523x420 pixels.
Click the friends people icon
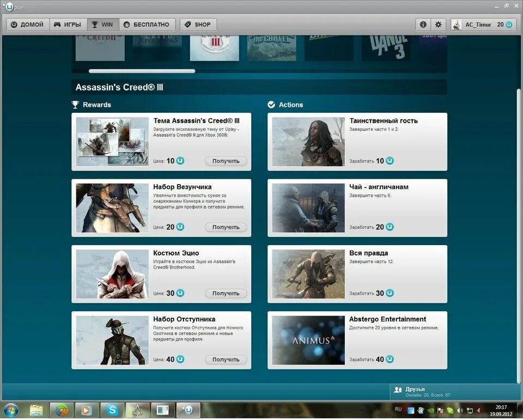[x=398, y=389]
